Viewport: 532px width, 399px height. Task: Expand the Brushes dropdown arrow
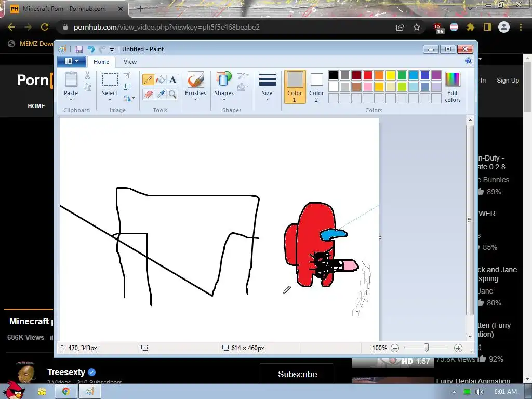(x=195, y=99)
